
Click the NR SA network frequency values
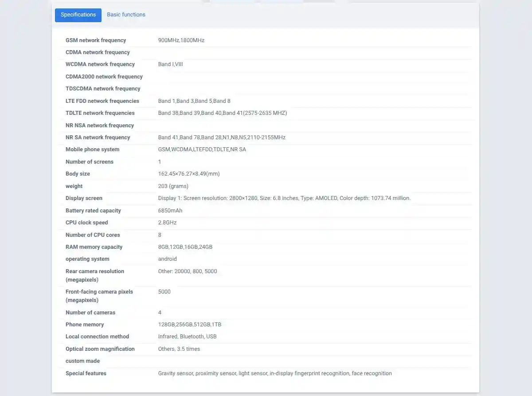click(x=222, y=137)
